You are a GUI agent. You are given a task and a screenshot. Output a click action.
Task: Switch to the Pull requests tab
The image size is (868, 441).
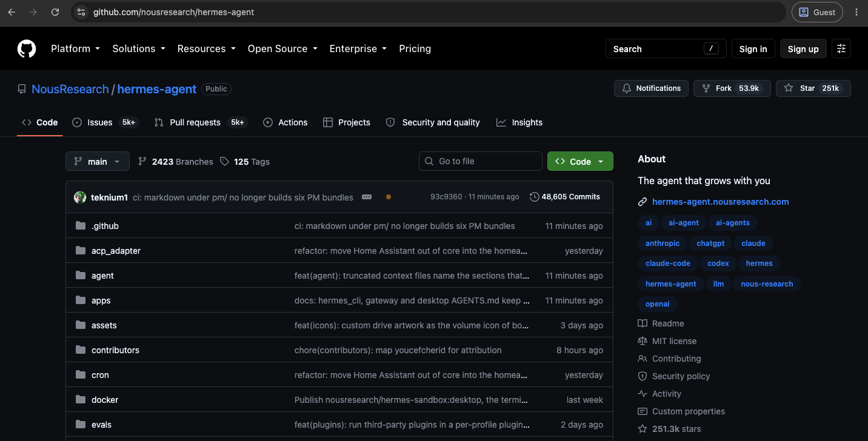(201, 122)
